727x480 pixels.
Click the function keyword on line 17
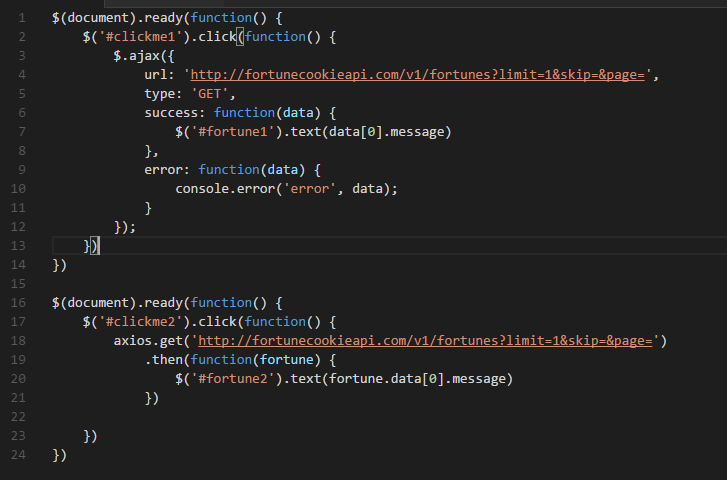point(275,322)
